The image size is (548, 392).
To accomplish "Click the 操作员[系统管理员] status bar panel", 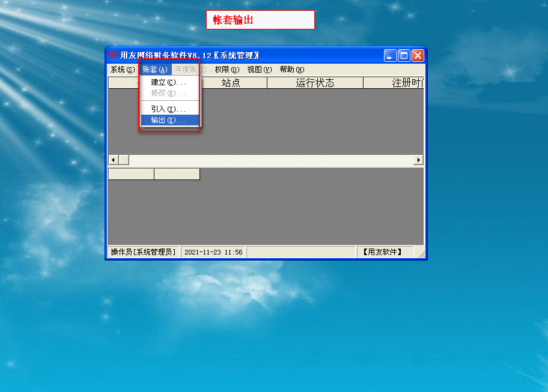I will click(143, 252).
